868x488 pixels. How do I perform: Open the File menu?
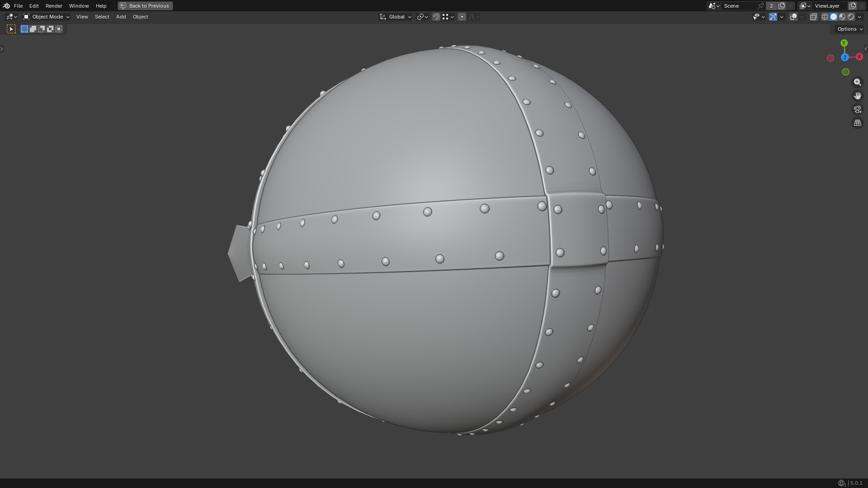(x=18, y=6)
